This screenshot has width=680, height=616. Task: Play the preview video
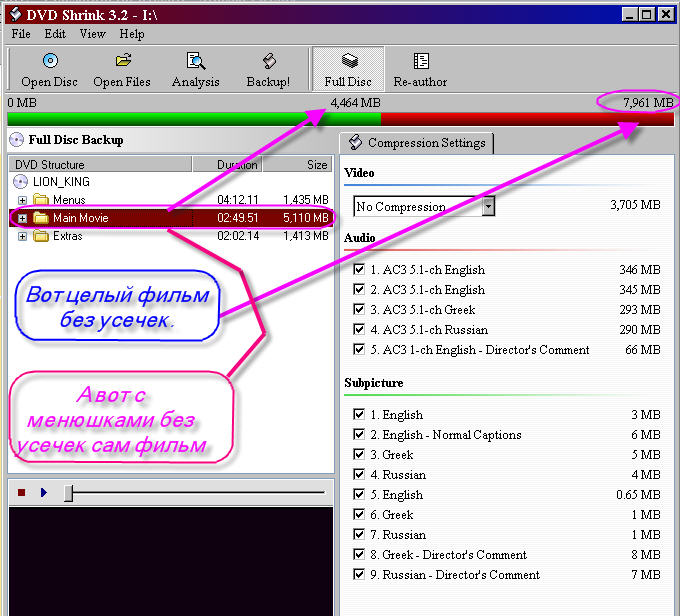coord(43,492)
